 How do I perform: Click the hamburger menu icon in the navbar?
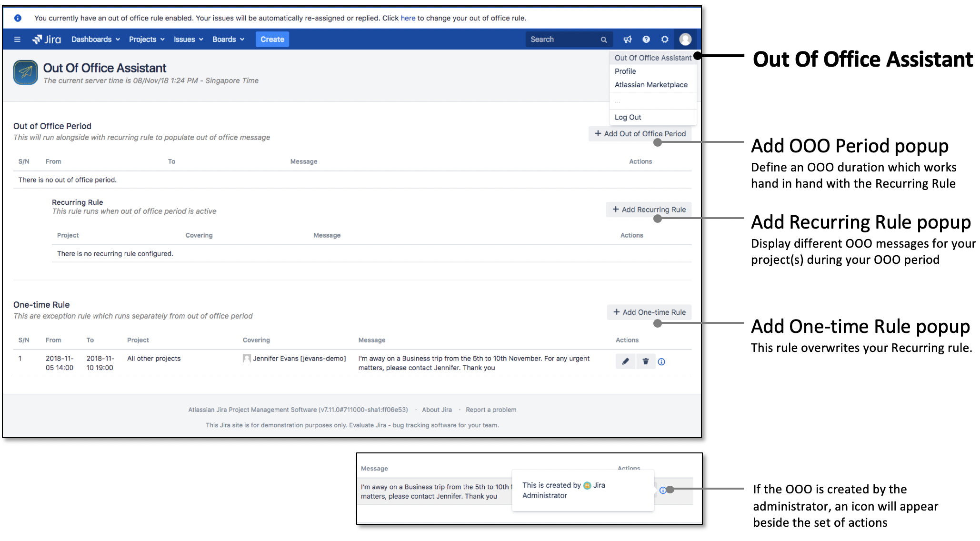17,40
